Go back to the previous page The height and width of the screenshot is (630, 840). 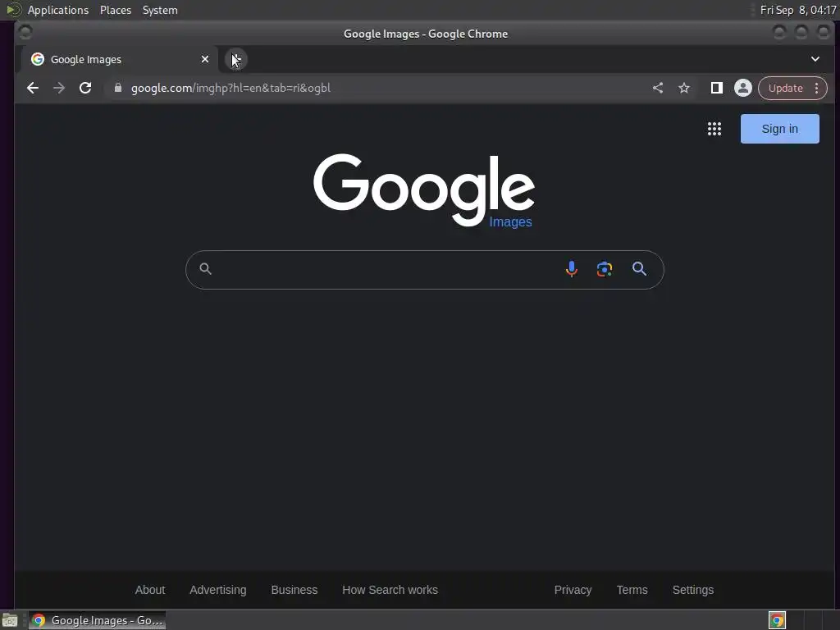[33, 88]
